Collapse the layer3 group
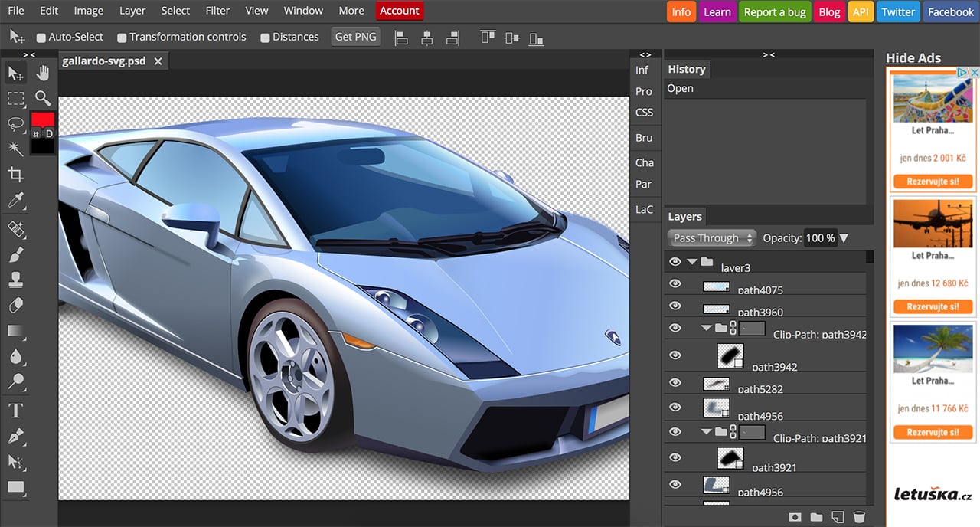The width and height of the screenshot is (980, 527). (x=691, y=261)
